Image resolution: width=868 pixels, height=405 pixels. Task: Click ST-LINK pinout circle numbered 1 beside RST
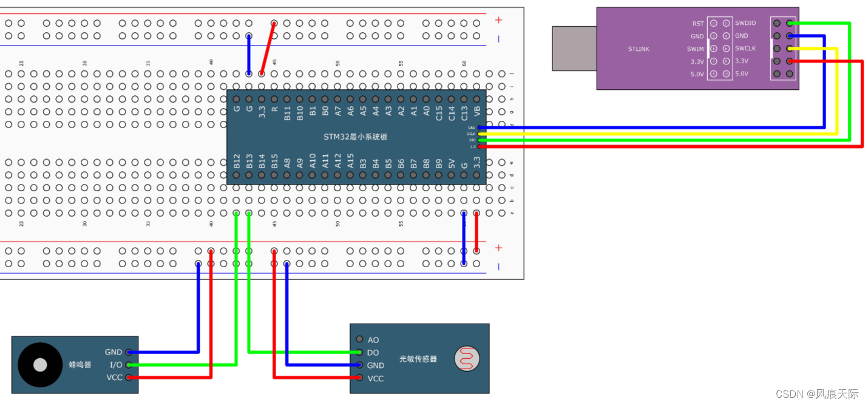(713, 23)
